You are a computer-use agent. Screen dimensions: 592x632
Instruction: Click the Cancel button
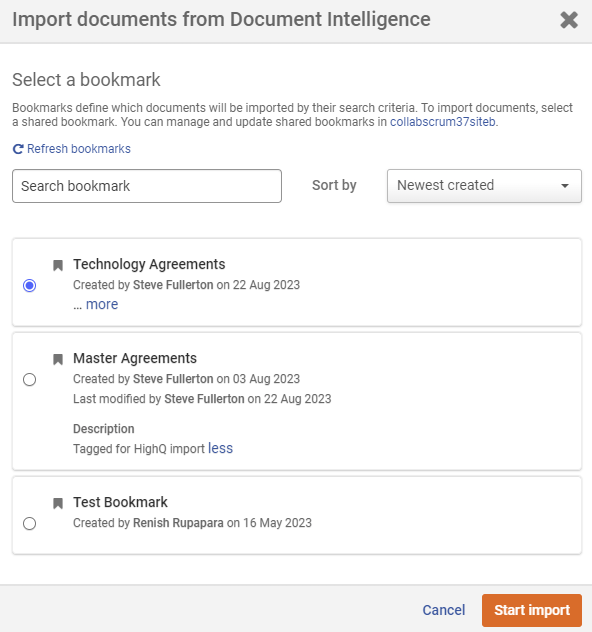[444, 610]
